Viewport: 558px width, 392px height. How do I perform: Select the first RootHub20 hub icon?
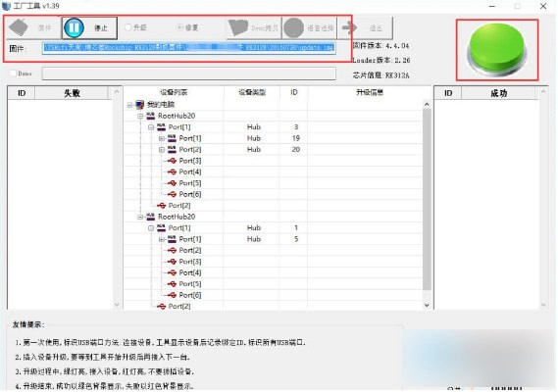point(151,116)
